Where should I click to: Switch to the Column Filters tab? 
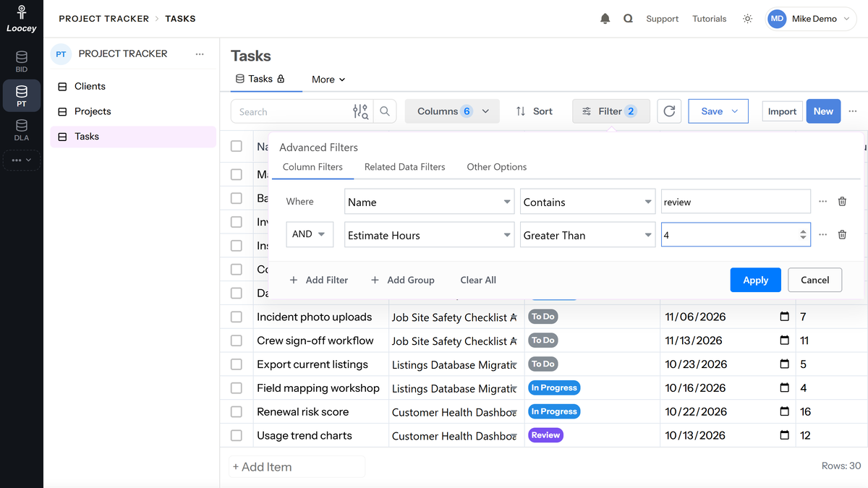tap(312, 167)
